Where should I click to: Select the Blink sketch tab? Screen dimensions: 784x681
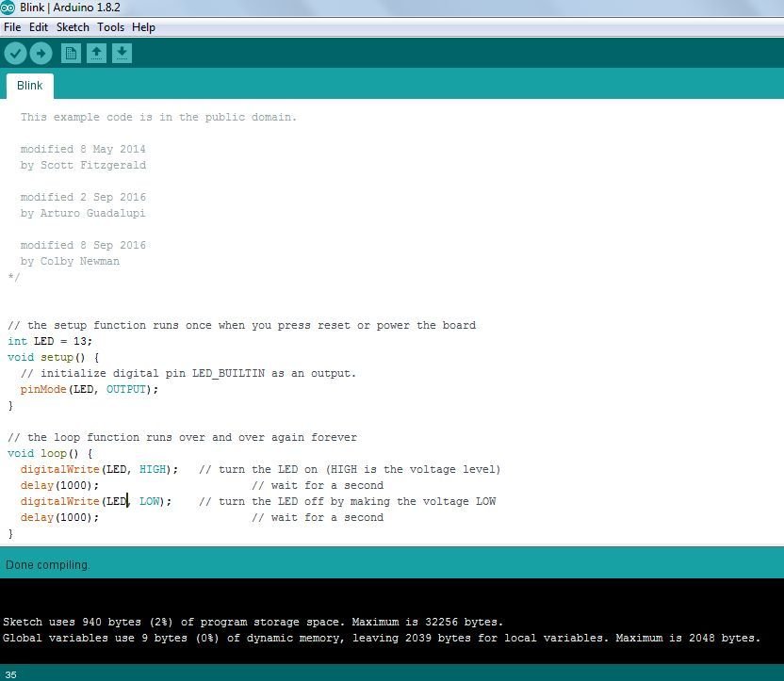[30, 86]
